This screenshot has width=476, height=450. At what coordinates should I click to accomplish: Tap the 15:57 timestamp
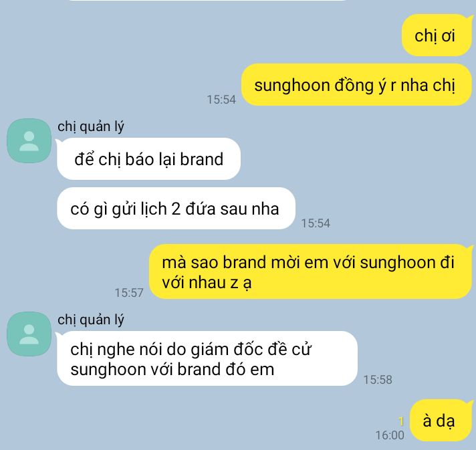click(x=129, y=293)
